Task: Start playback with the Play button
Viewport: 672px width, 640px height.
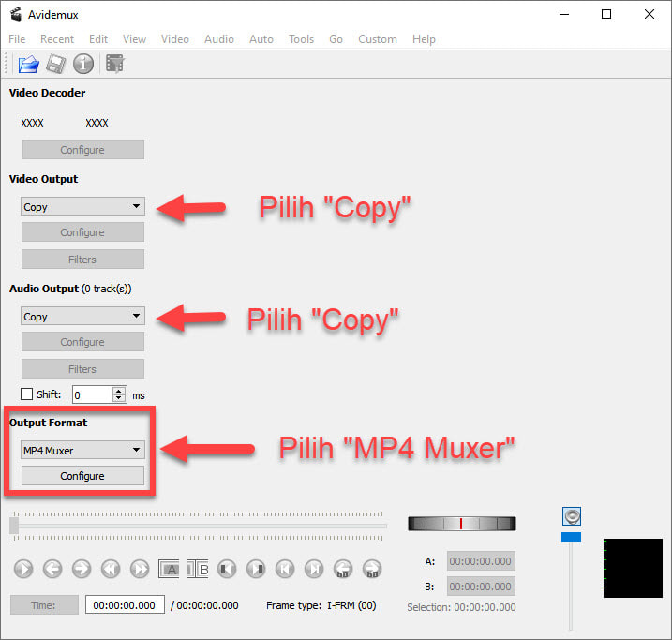Action: 23,569
